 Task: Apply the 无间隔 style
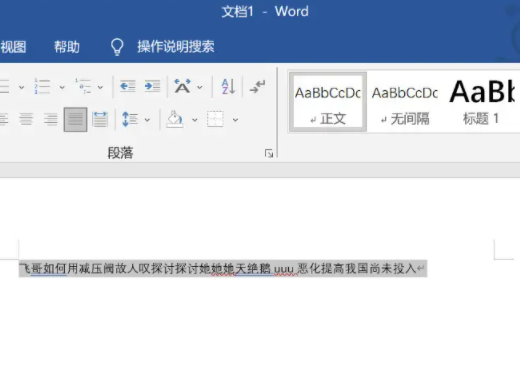point(405,102)
